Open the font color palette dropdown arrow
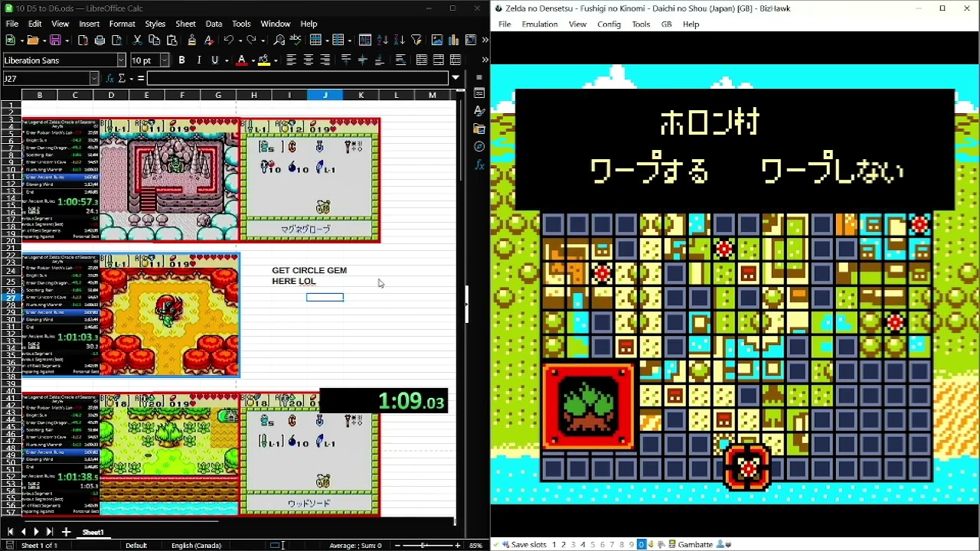 pyautogui.click(x=252, y=60)
